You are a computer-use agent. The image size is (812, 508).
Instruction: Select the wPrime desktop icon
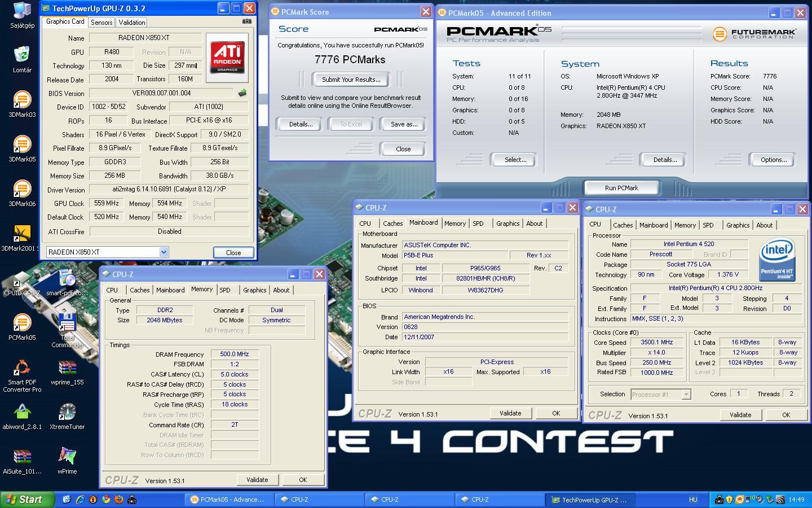[67, 461]
